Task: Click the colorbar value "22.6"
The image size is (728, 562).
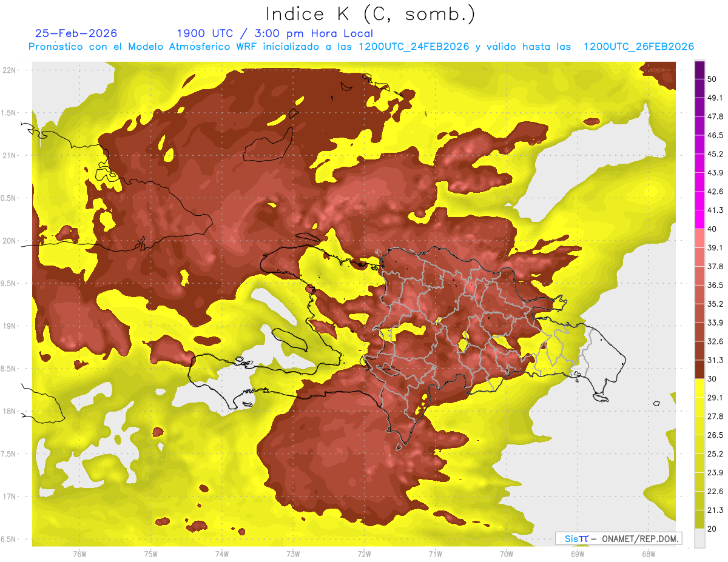Action: click(x=715, y=491)
